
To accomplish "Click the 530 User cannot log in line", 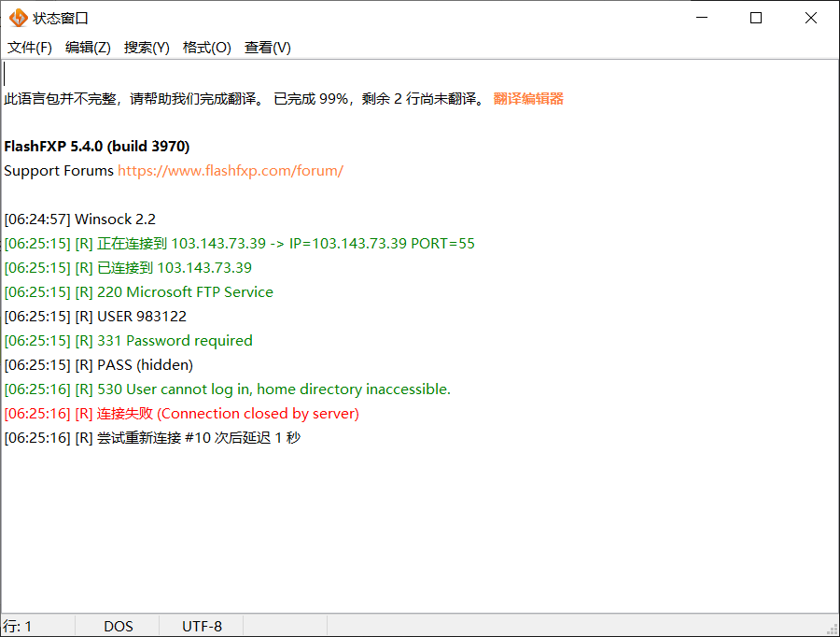I will [x=228, y=389].
